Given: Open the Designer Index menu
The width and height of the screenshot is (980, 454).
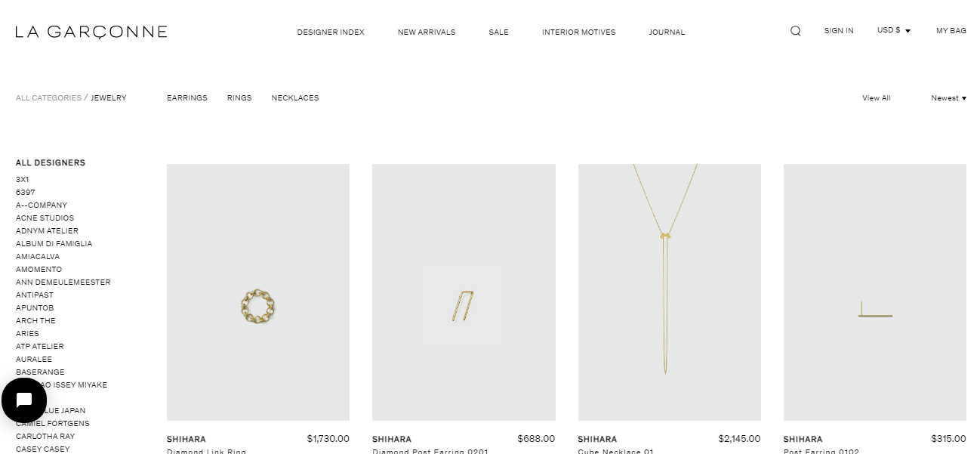Looking at the screenshot, I should click(x=331, y=32).
